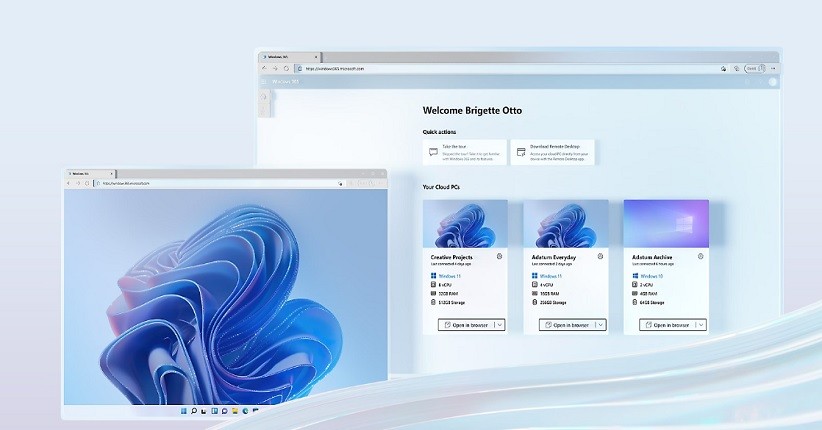Open Widgets in the Cloud PC taskbar
This screenshot has width=822, height=430.
pos(214,411)
